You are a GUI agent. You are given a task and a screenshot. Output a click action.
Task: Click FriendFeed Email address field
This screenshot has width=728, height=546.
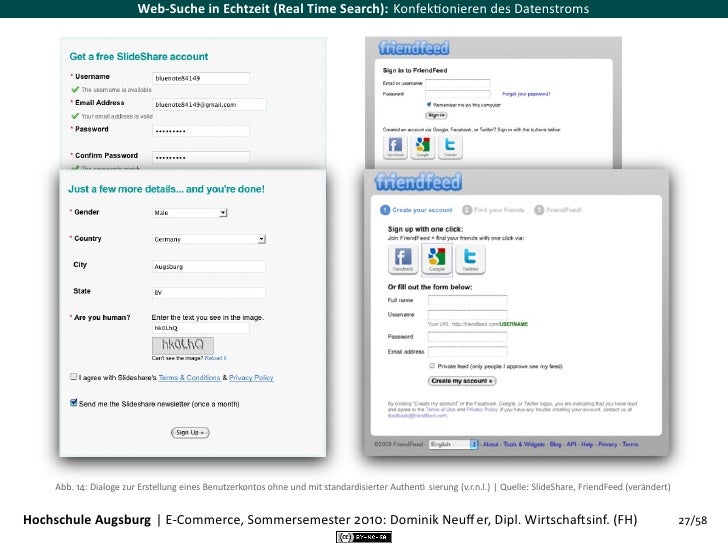[x=468, y=351]
